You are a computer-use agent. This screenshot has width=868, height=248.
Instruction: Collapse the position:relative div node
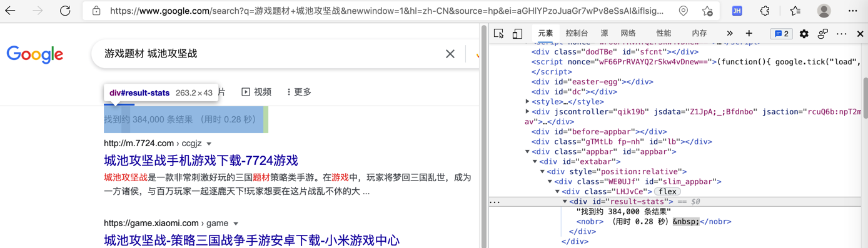point(543,171)
